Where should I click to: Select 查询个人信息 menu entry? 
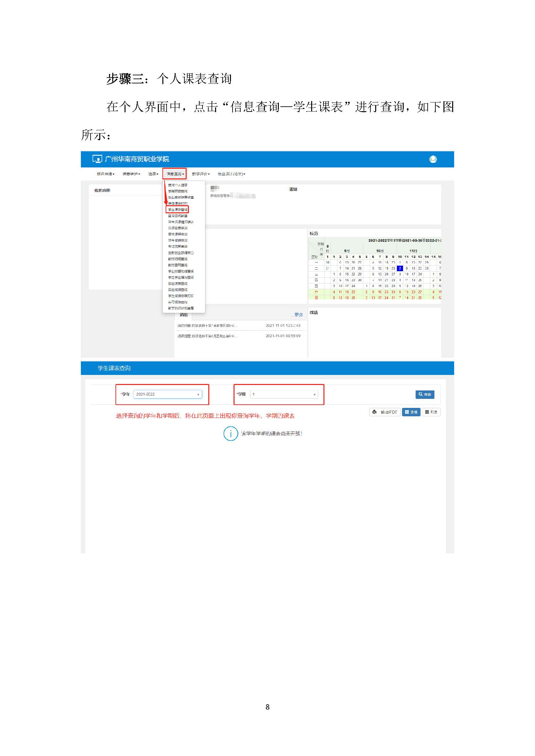click(178, 185)
